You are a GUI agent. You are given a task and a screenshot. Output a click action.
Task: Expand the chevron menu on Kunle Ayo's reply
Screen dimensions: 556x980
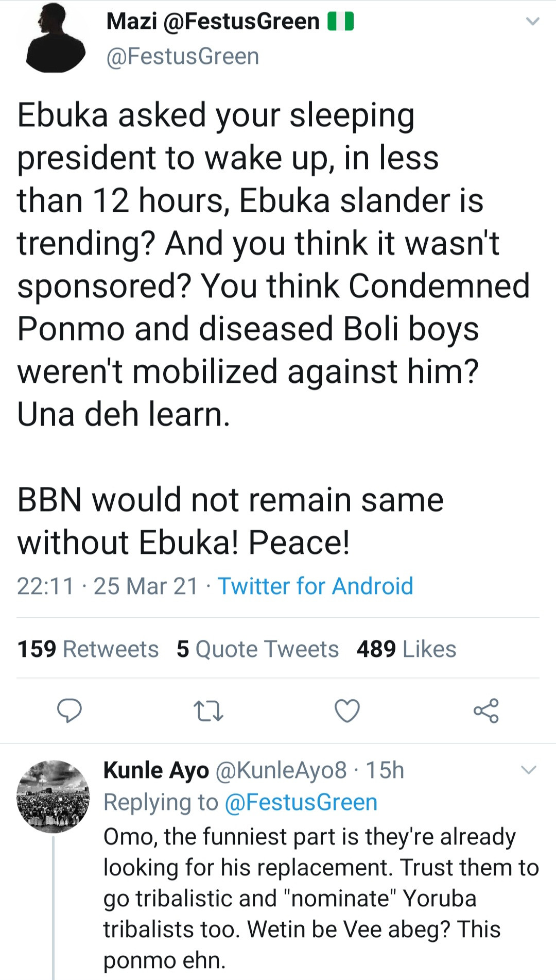coord(529,770)
